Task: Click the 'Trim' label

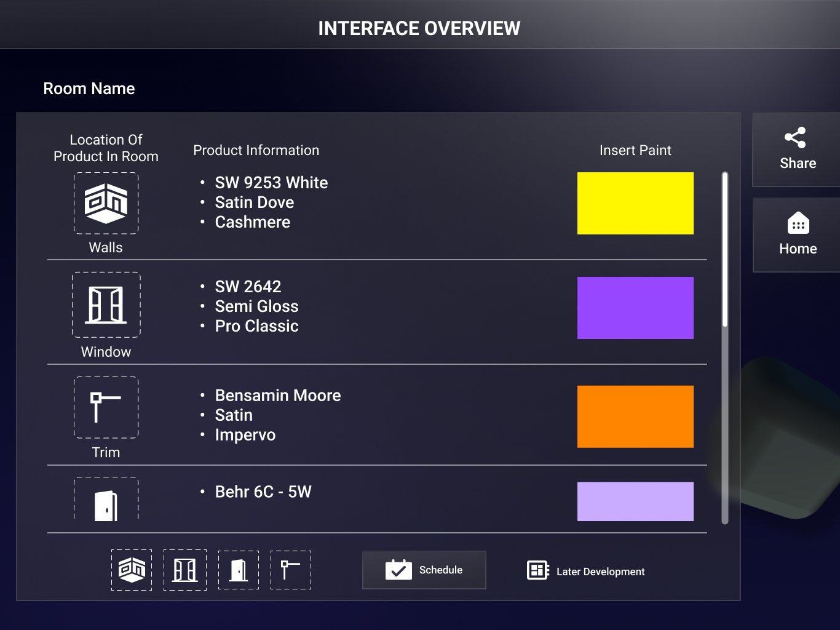Action: tap(106, 452)
